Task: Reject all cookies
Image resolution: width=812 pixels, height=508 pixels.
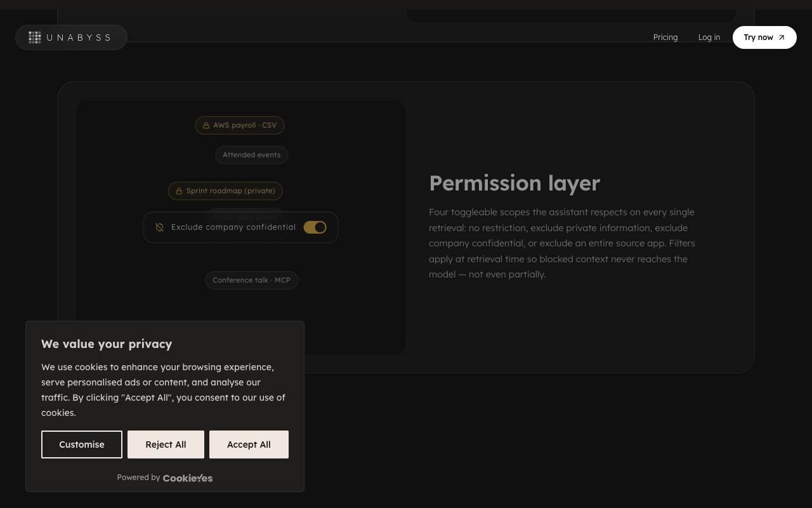Action: click(x=166, y=444)
